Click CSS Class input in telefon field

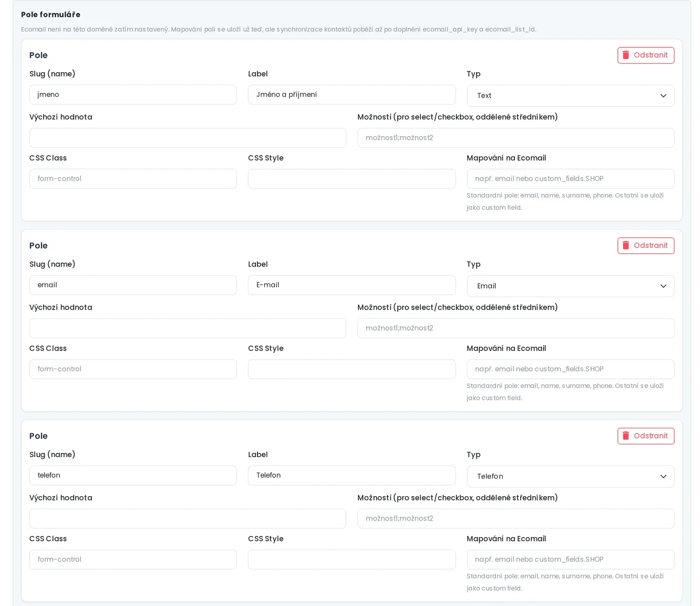coord(133,560)
